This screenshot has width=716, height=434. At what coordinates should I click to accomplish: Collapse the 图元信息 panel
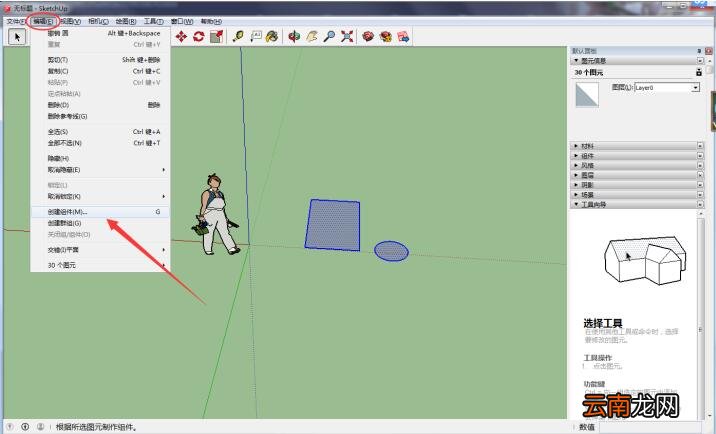tap(576, 60)
